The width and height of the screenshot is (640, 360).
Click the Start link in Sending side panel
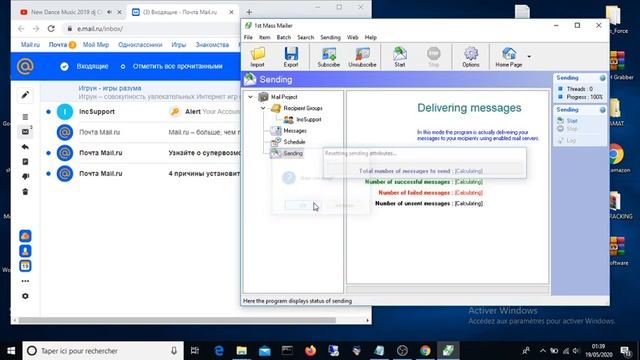(572, 121)
